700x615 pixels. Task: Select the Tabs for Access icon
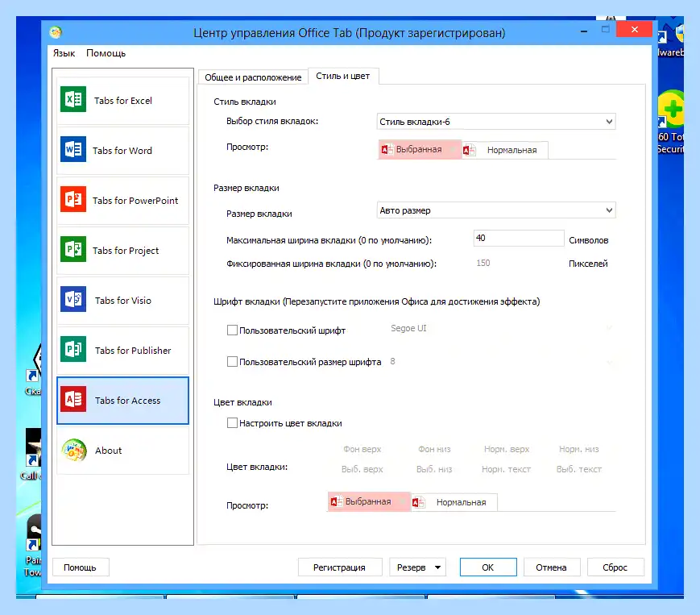click(73, 399)
